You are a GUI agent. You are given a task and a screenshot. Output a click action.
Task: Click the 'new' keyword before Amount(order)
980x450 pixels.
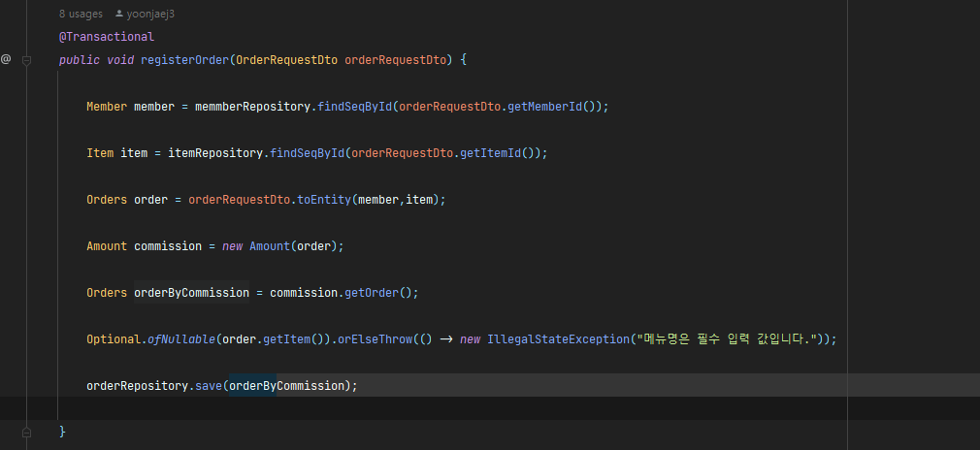233,246
